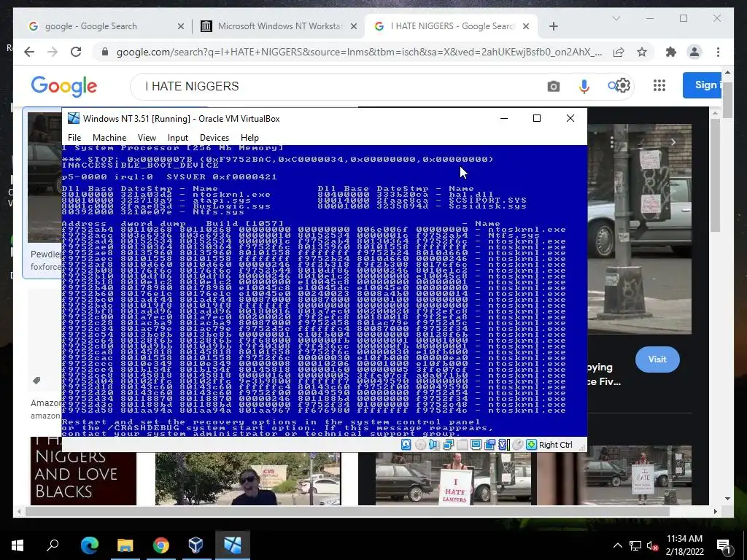
Task: Click the Google search input field
Action: 333,86
